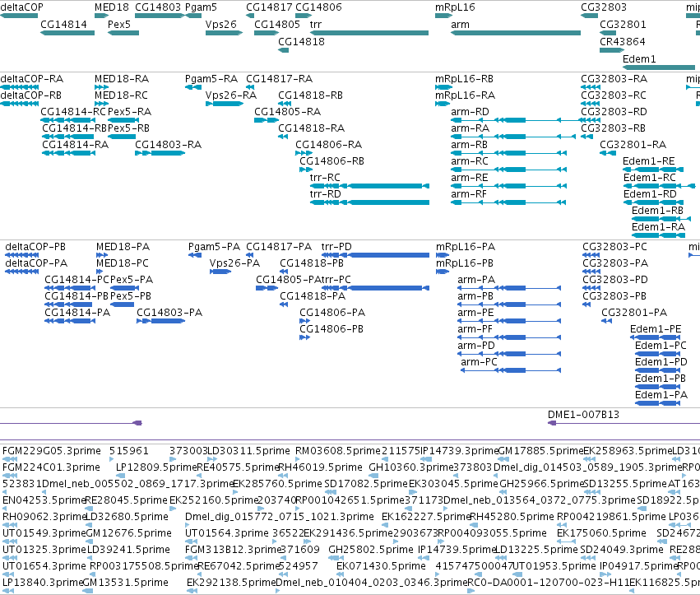Image resolution: width=700 pixels, height=595 pixels.
Task: Select EST LP13840.3prime
Action: pos(43,583)
